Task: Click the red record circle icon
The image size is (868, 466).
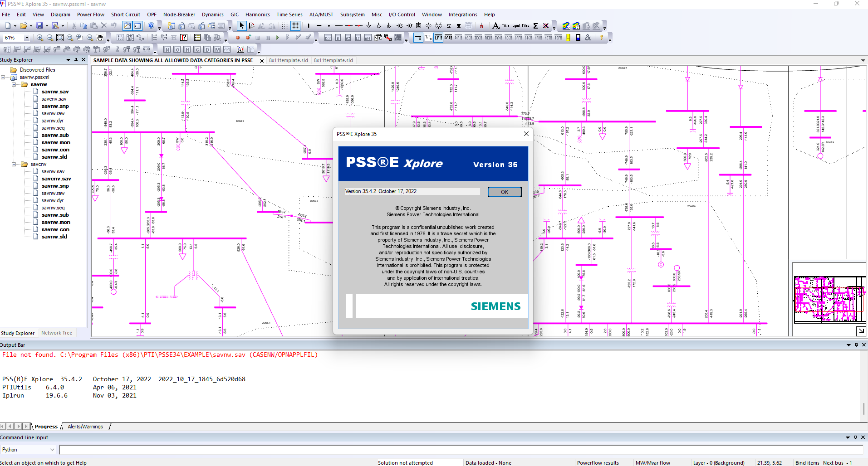Action: coord(237,38)
